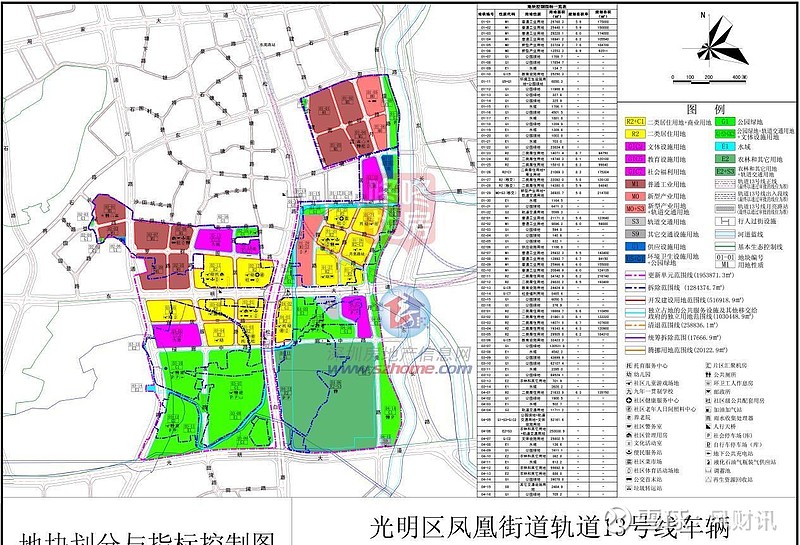Click the 社区警务室 legend icon
800x545 pixels.
coord(629,427)
